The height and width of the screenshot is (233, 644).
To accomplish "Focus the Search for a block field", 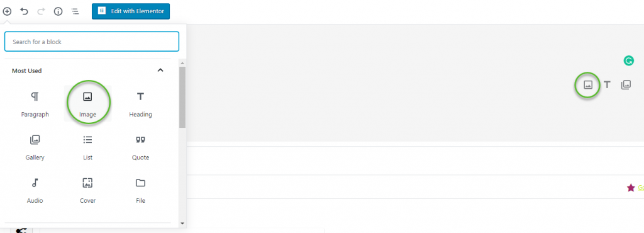I will [x=92, y=42].
